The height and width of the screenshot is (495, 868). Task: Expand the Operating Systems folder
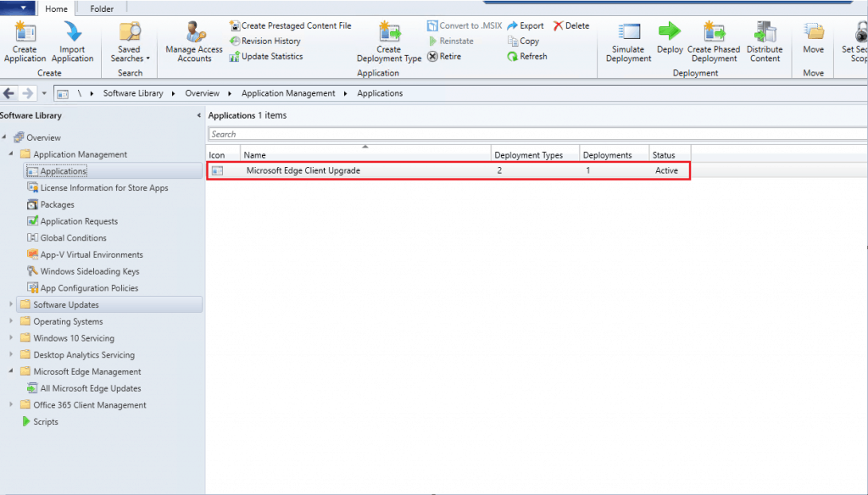coord(10,320)
